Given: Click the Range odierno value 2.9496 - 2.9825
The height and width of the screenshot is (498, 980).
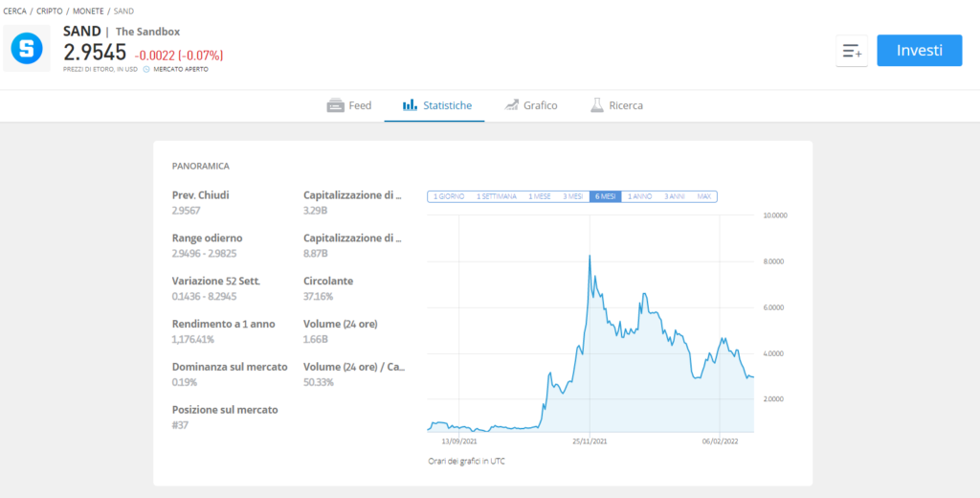Looking at the screenshot, I should tap(206, 254).
